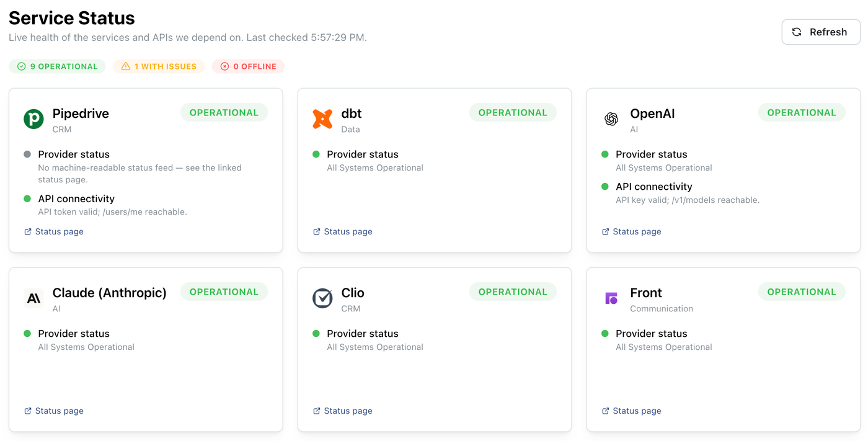
Task: Click the Front logo icon
Action: click(x=611, y=298)
